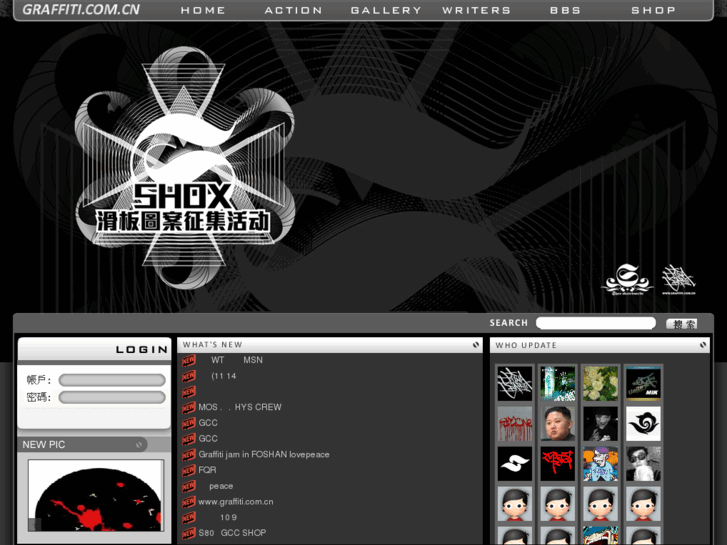Open the 'MOS . . HYS CREW' news item
The height and width of the screenshot is (545, 727).
tap(240, 407)
